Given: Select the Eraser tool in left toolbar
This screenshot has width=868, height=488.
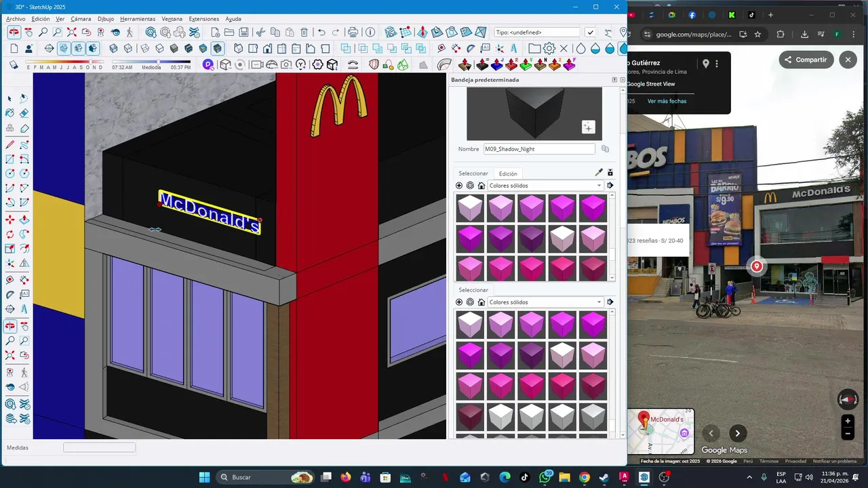Looking at the screenshot, I should coord(24,113).
